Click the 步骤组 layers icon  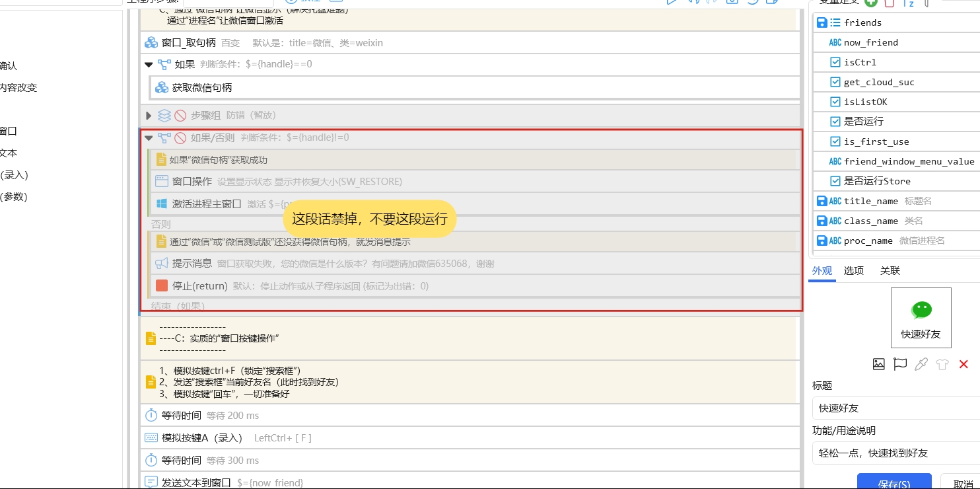[164, 116]
